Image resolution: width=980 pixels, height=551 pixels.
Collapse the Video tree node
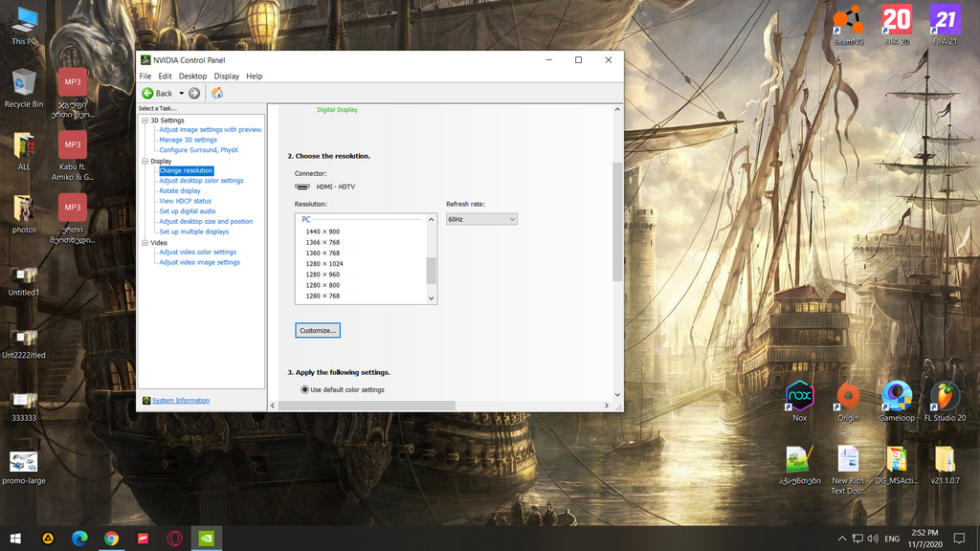tap(145, 242)
